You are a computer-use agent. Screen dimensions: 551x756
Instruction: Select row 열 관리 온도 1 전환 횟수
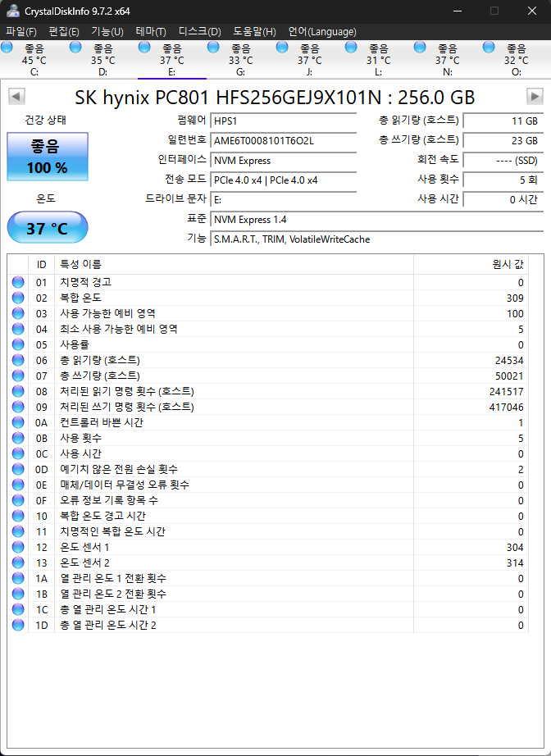coord(268,578)
